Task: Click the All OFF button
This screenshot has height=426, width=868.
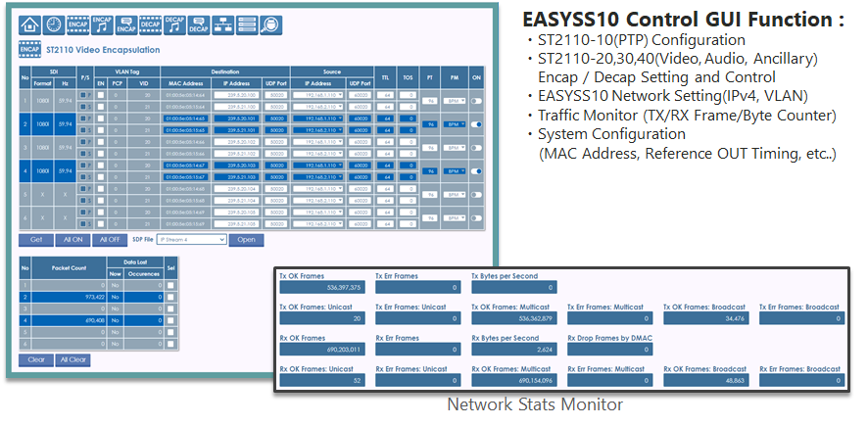Action: (109, 240)
